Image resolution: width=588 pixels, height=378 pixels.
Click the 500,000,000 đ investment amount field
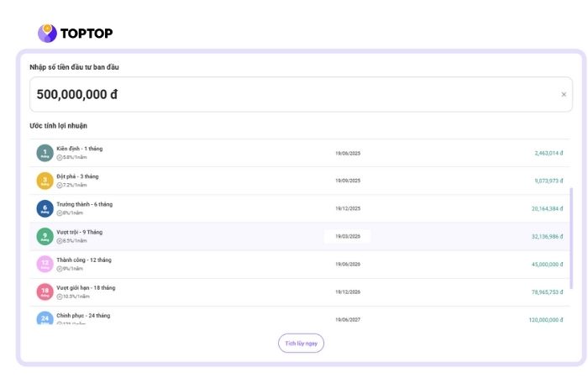coord(286,95)
